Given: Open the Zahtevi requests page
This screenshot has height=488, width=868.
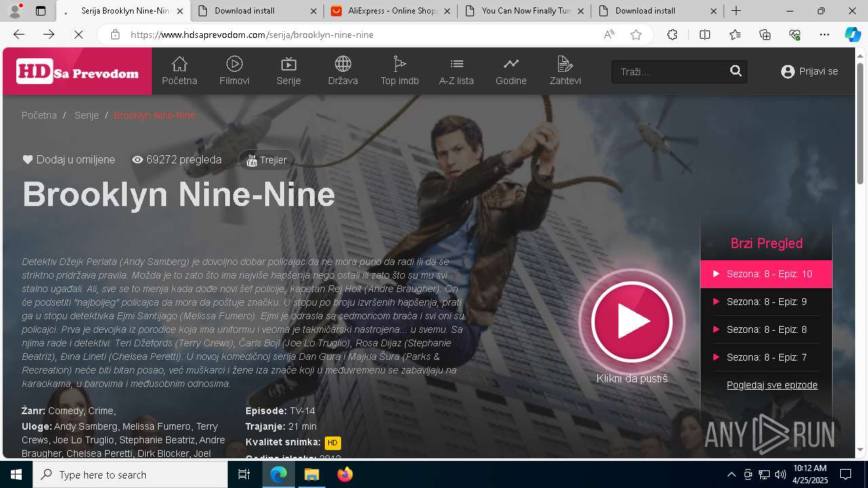Looking at the screenshot, I should click(565, 71).
